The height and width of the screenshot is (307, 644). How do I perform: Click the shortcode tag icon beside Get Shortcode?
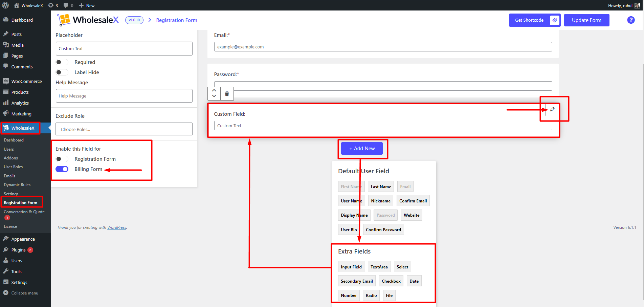pyautogui.click(x=555, y=20)
